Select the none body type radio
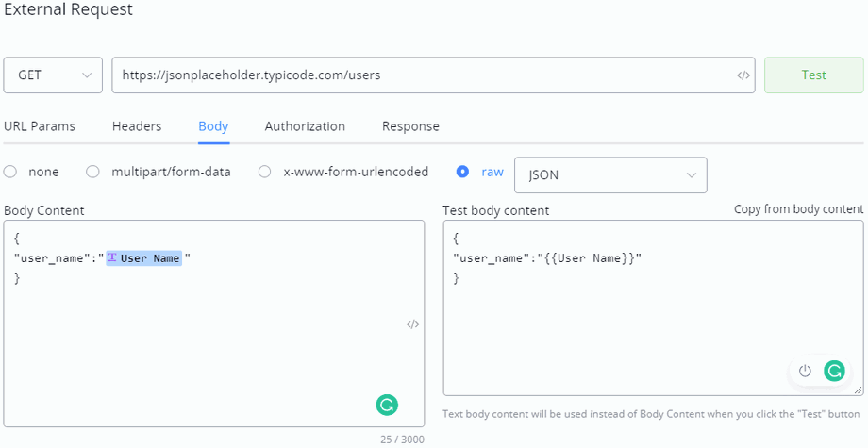 coord(10,172)
